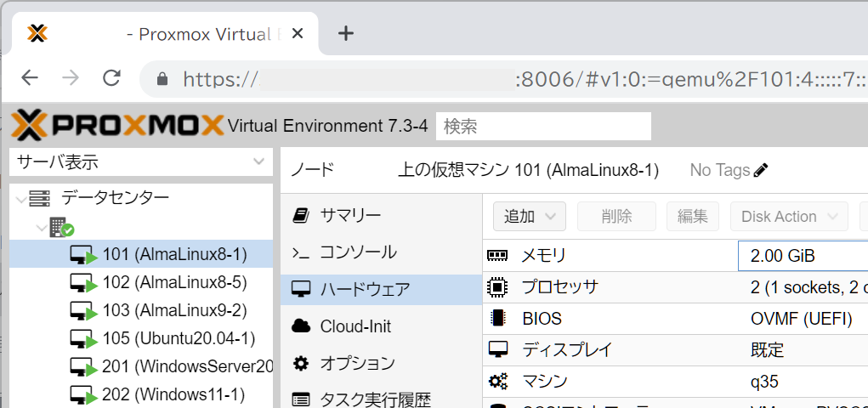Image resolution: width=868 pixels, height=408 pixels.
Task: Click the 編集 button
Action: click(x=693, y=217)
